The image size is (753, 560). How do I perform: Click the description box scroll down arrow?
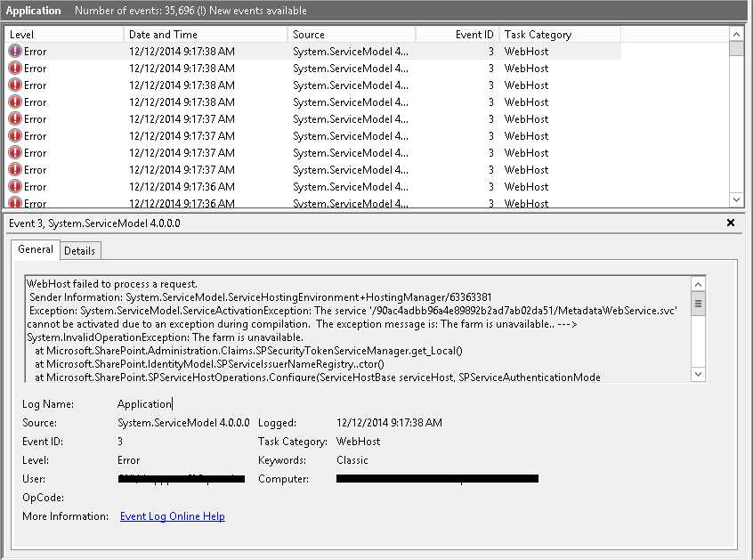(698, 374)
